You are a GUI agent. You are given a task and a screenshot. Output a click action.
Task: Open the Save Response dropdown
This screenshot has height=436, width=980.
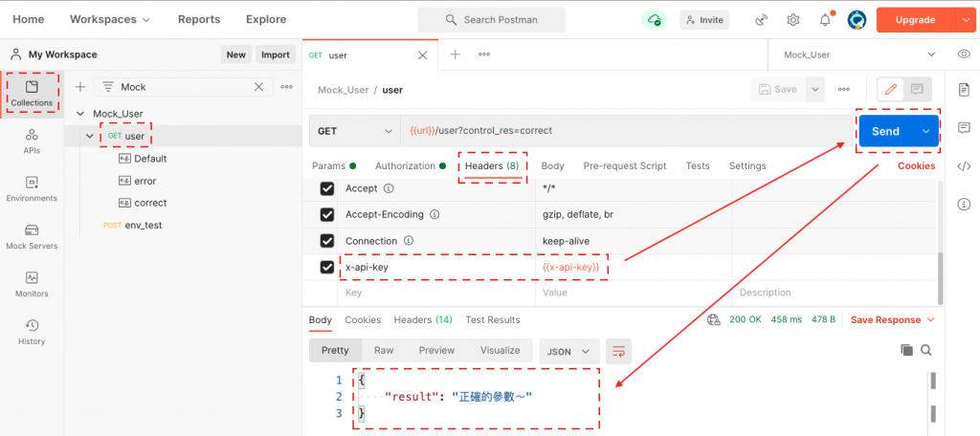[x=893, y=319]
